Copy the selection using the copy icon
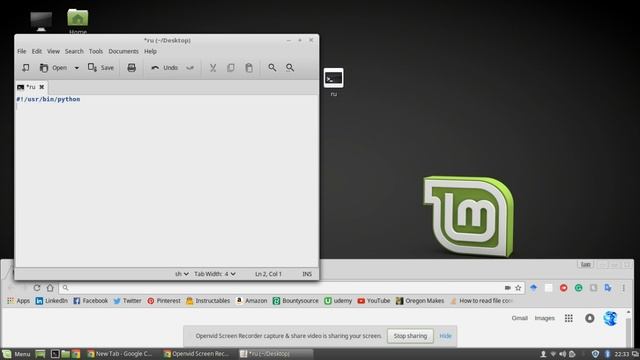640x360 pixels. [x=231, y=68]
